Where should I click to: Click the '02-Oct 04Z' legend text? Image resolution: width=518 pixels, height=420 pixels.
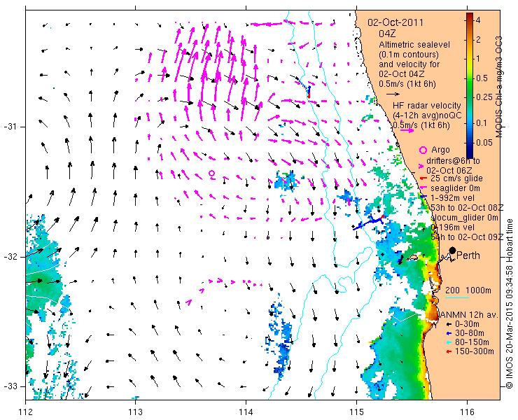click(x=402, y=74)
